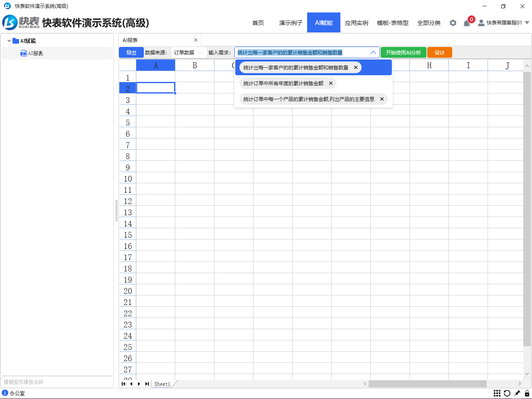Close the AI报表 tab
The width and height of the screenshot is (532, 399).
(x=196, y=40)
